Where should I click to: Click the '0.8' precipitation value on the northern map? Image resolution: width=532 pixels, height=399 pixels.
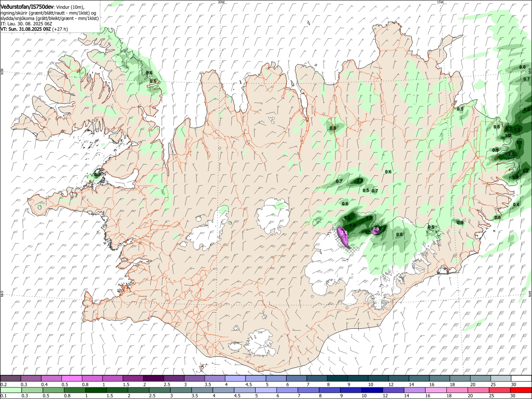(x=332, y=128)
